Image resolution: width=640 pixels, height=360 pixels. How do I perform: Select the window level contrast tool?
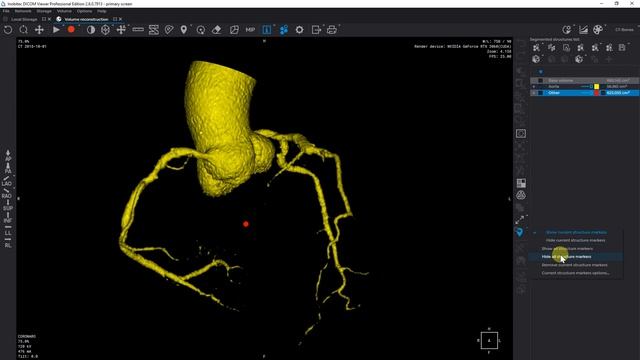91,30
